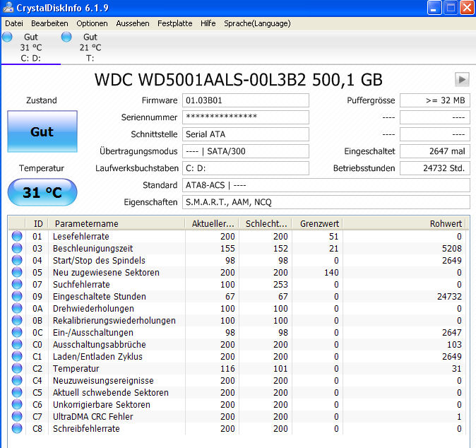476x448 pixels.
Task: Click the Rohwert column header
Action: pyautogui.click(x=405, y=224)
